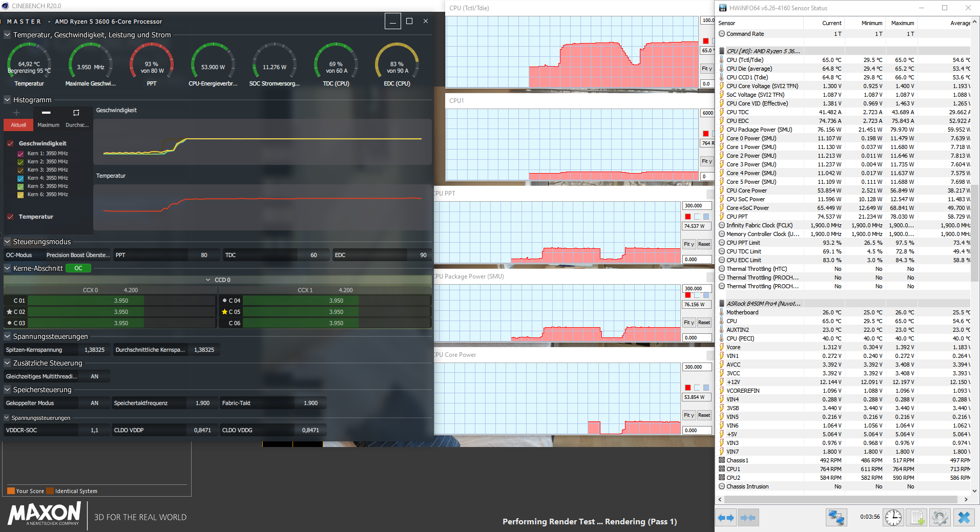Select the Durchschnitt histogram tab
The width and height of the screenshot is (980, 532).
pyautogui.click(x=77, y=125)
